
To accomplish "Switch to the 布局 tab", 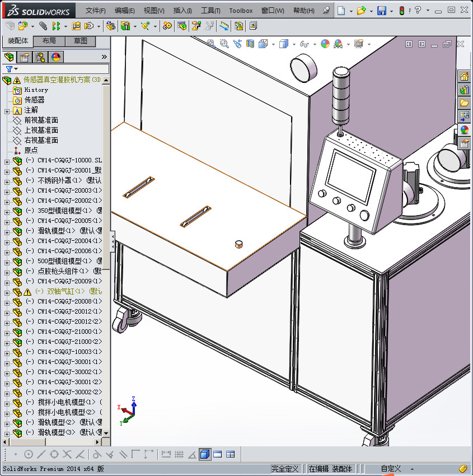I will [x=49, y=41].
